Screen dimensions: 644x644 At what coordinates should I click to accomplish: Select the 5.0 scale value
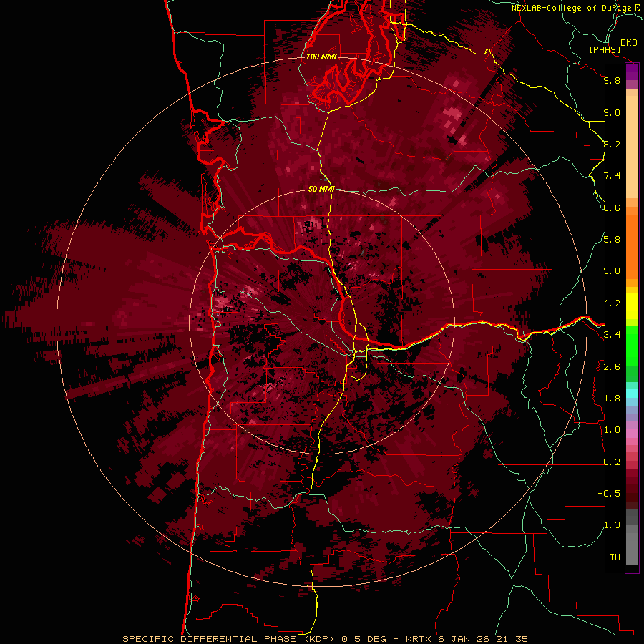click(x=612, y=271)
